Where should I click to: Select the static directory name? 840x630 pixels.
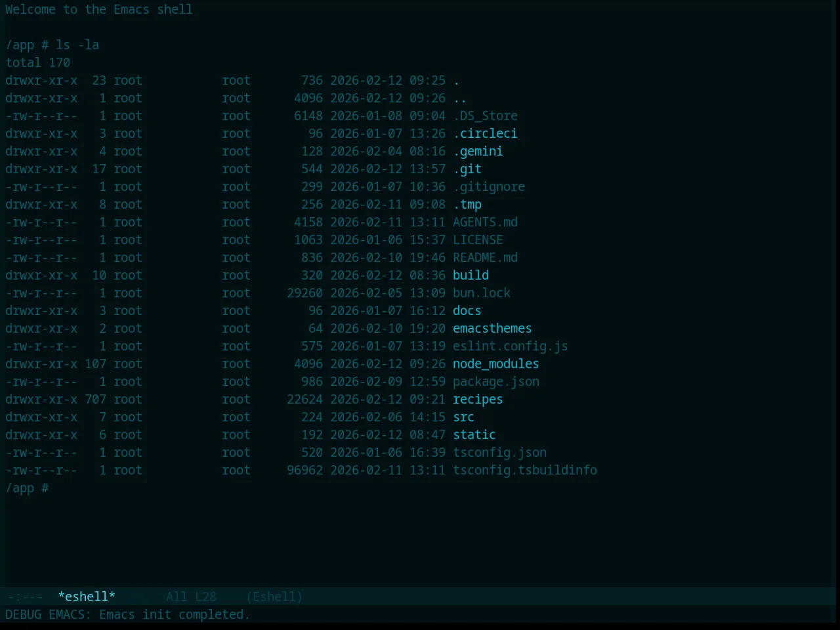click(x=474, y=434)
